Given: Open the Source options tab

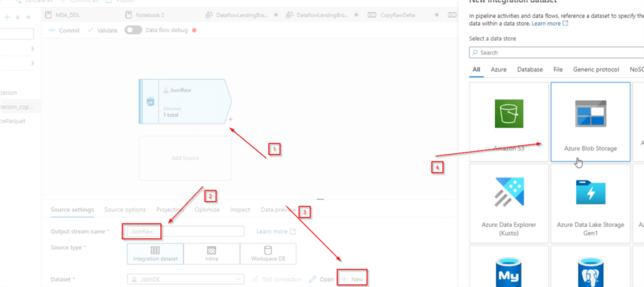Looking at the screenshot, I should (x=125, y=210).
